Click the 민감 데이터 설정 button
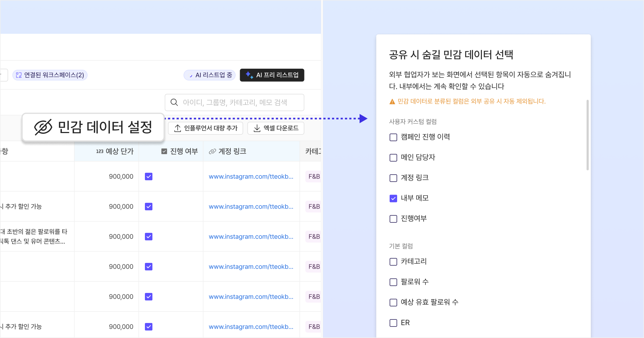 pos(93,127)
